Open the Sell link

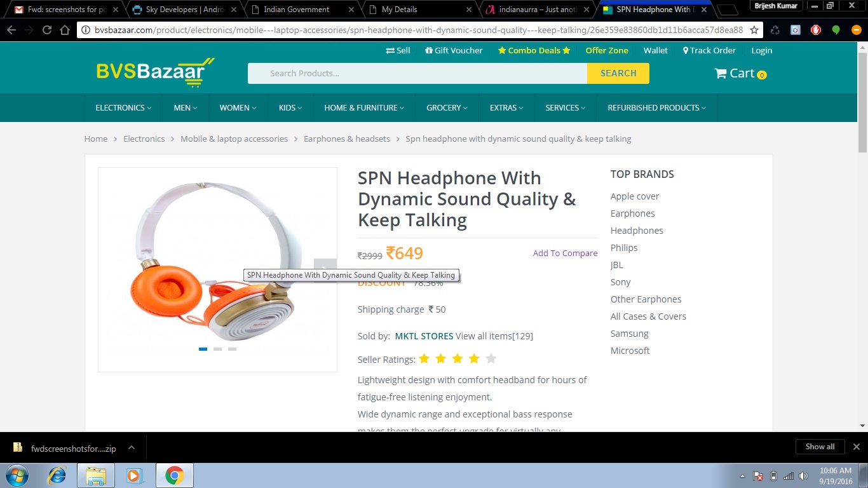pos(398,50)
